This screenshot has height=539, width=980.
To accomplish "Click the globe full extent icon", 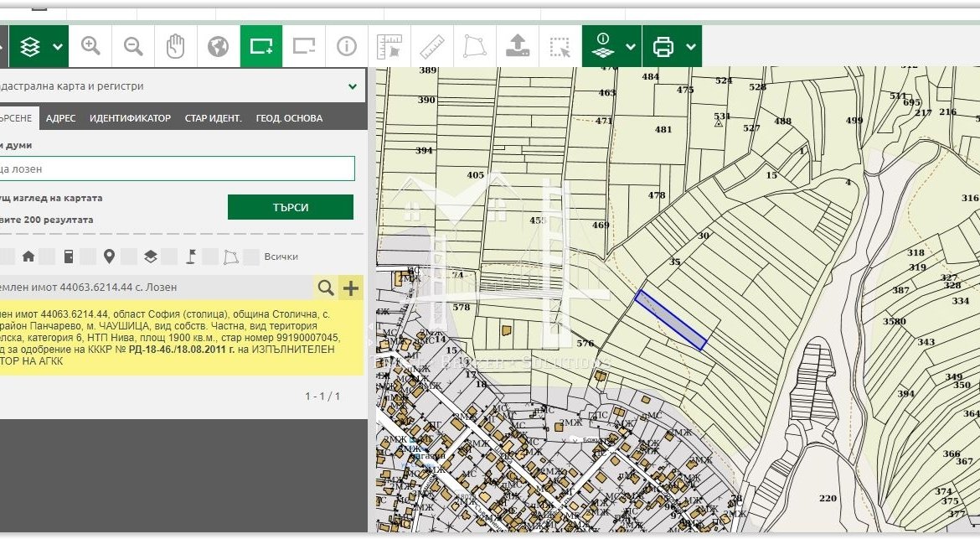I will 218,47.
